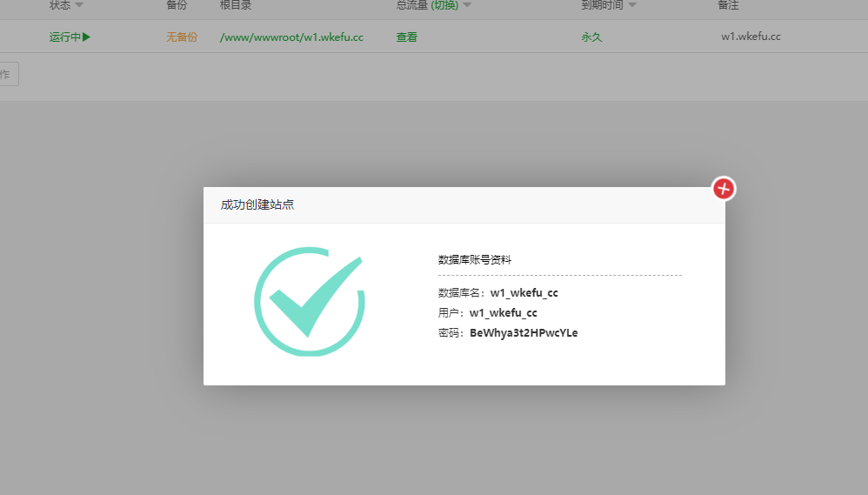Click the 备注 column header
Screen dimensions: 868x495
(x=729, y=5)
